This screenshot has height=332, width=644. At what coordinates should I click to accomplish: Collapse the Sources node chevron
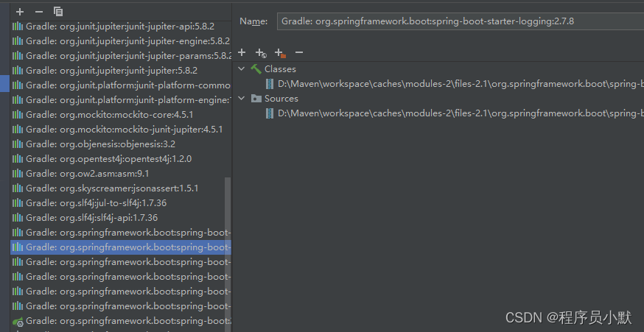tap(242, 99)
